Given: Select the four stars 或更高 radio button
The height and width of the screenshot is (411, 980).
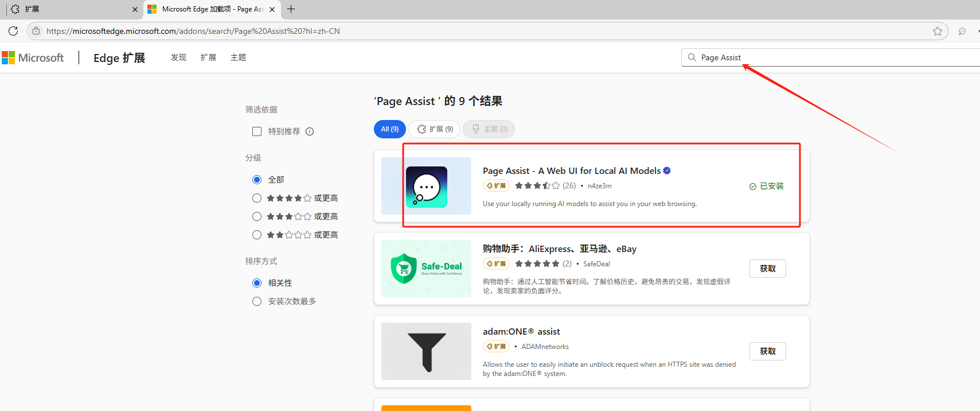Looking at the screenshot, I should coord(257,198).
